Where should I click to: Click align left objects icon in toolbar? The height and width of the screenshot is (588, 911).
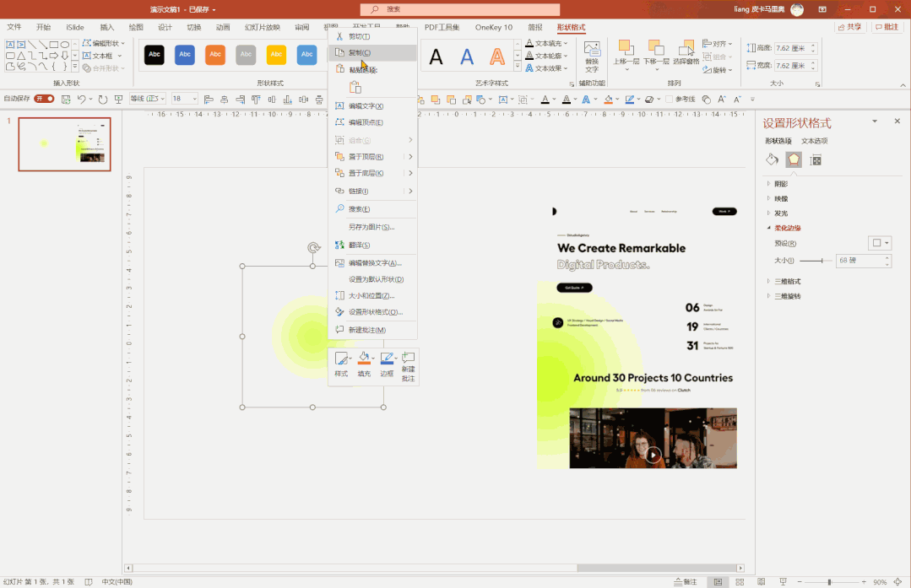[209, 100]
